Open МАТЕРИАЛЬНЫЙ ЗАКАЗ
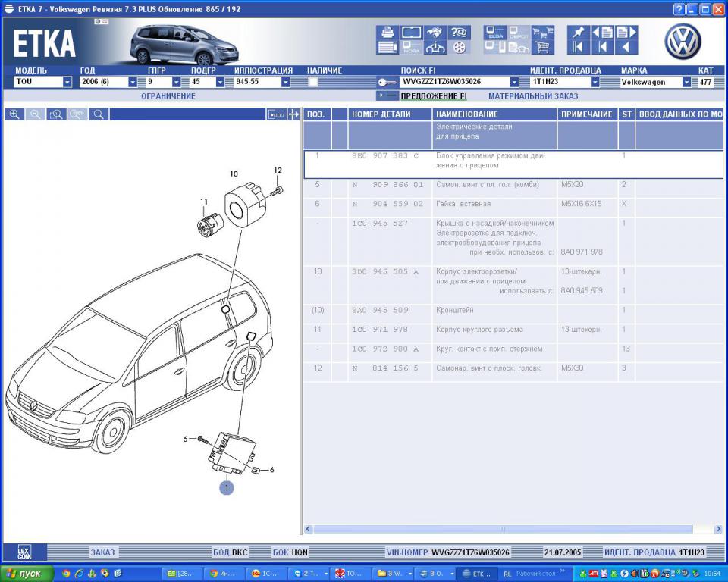Viewport: 728px width, 582px height. coord(533,96)
